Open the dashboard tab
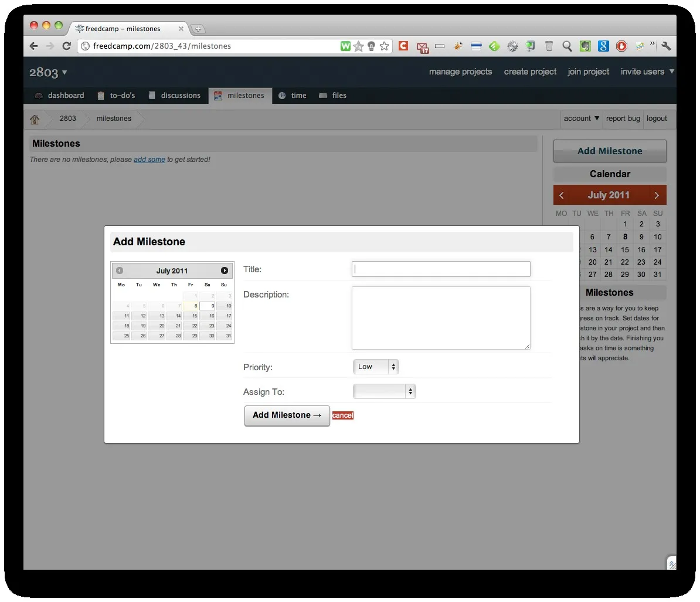Image resolution: width=700 pixels, height=602 pixels. pos(59,96)
